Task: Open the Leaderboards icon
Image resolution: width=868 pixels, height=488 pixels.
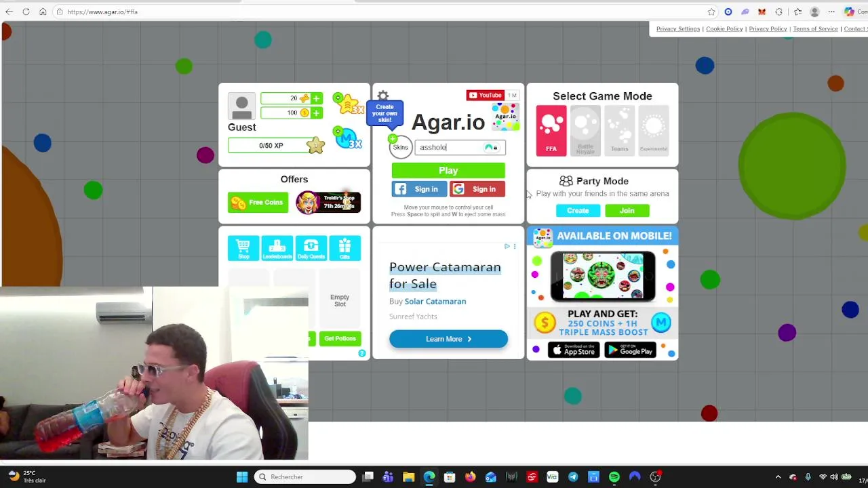Action: [277, 248]
